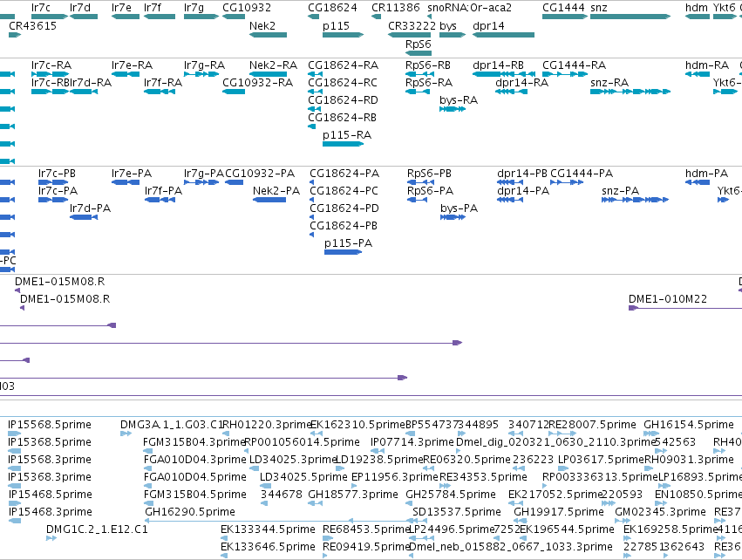Click the snz-PA protein label
This screenshot has width=742, height=560.
point(621,191)
